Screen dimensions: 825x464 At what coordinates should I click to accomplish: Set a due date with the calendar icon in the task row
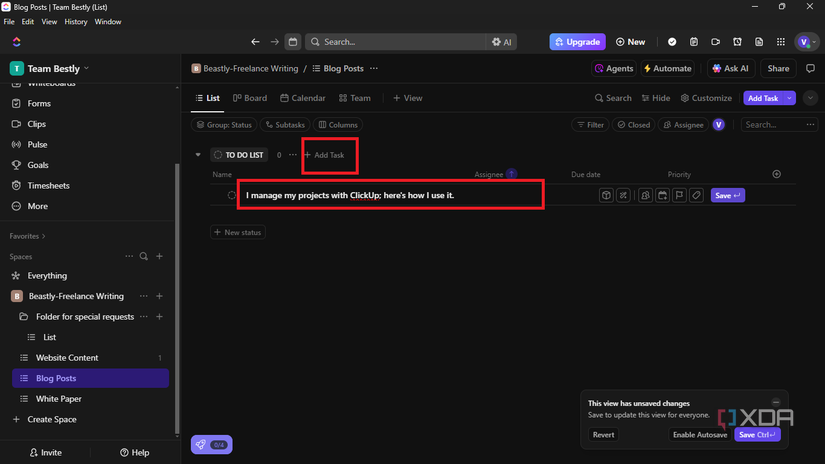point(662,195)
